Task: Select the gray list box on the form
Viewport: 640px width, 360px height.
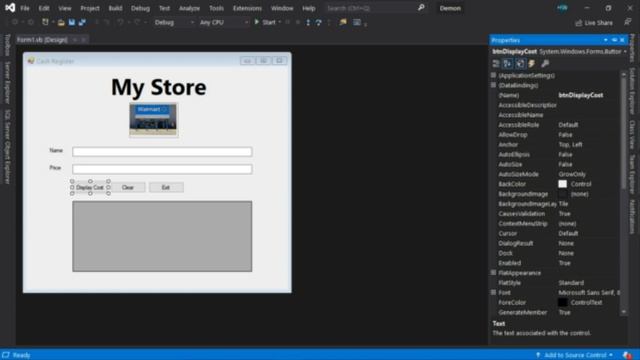Action: 162,236
